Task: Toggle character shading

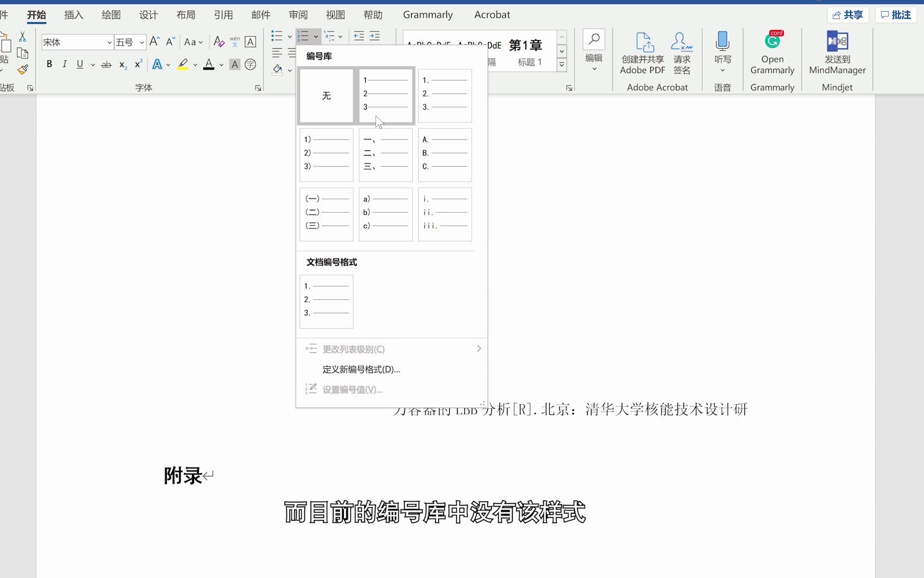Action: point(235,65)
